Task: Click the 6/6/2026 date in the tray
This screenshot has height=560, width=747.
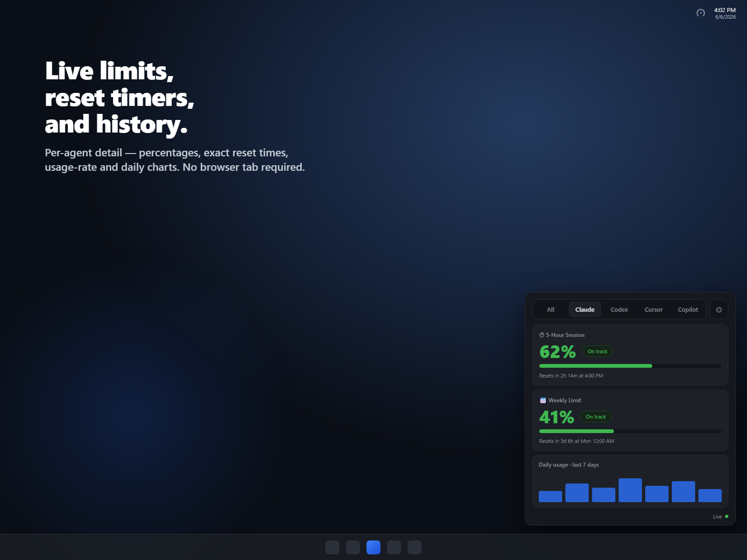Action: (726, 17)
